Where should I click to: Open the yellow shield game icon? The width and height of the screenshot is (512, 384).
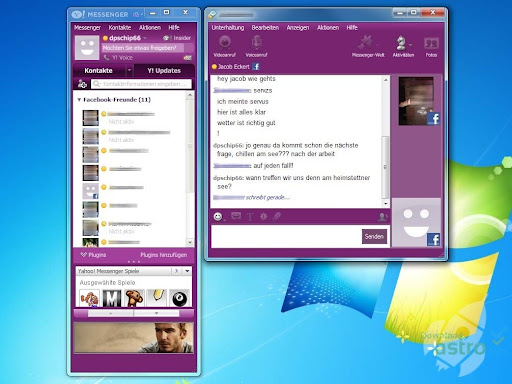click(x=157, y=298)
